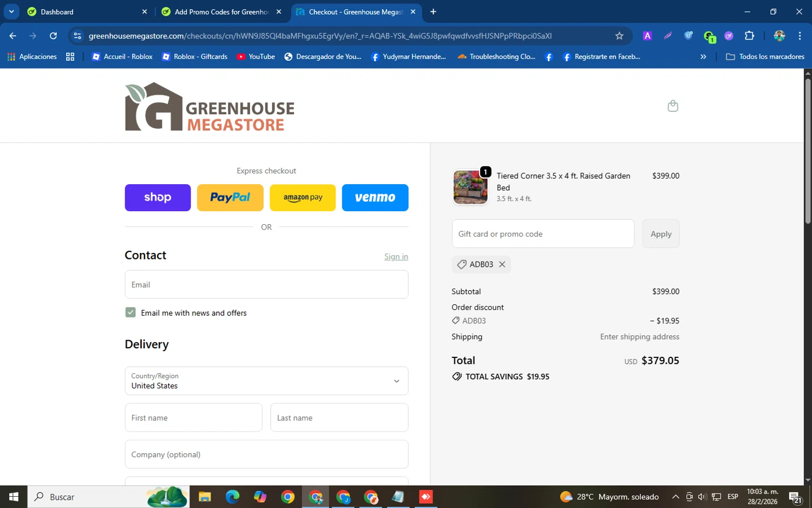View site information icon in address bar
This screenshot has height=508, width=812.
tap(77, 36)
